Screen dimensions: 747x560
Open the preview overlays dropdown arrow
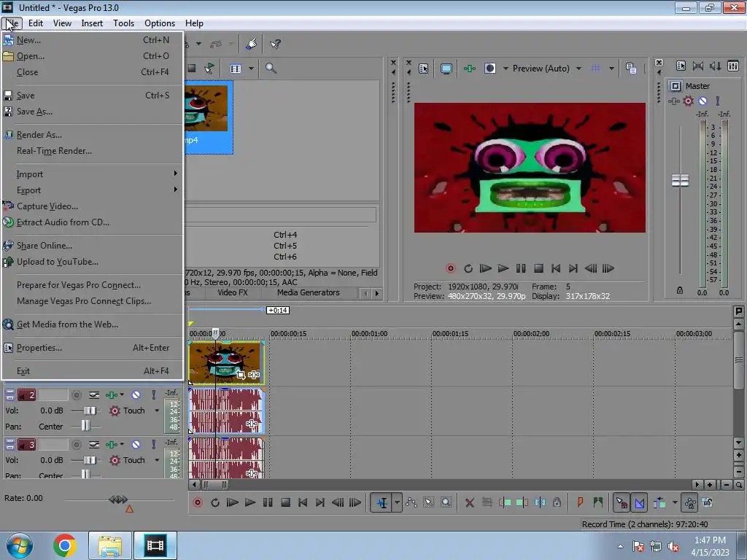coord(611,69)
